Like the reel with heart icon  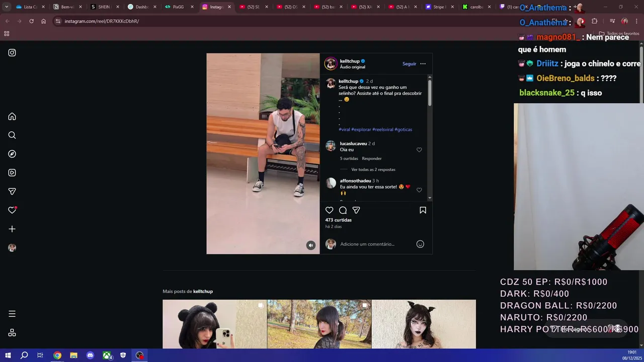pos(330,210)
